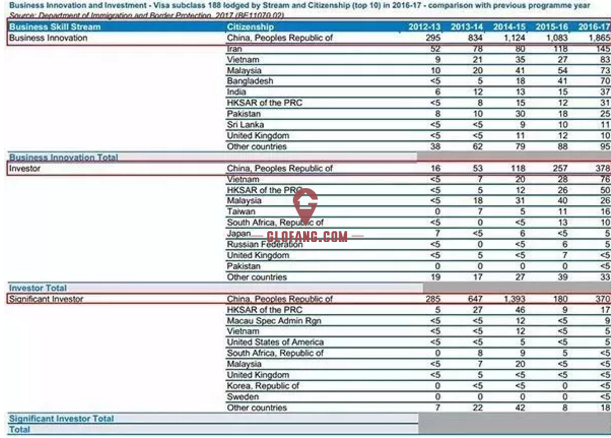Click the 'Korea, Republic of' cell
Image resolution: width=611 pixels, height=438 pixels.
click(x=263, y=386)
